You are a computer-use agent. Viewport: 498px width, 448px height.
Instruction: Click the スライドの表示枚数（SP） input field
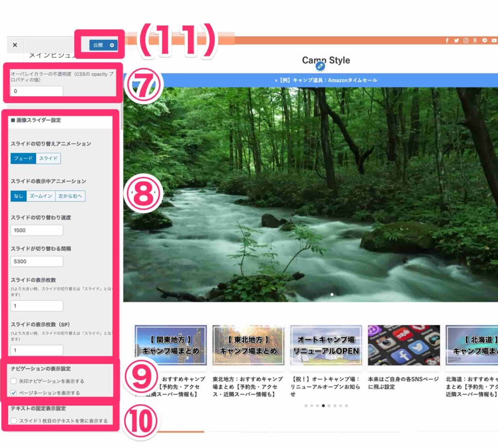37,350
